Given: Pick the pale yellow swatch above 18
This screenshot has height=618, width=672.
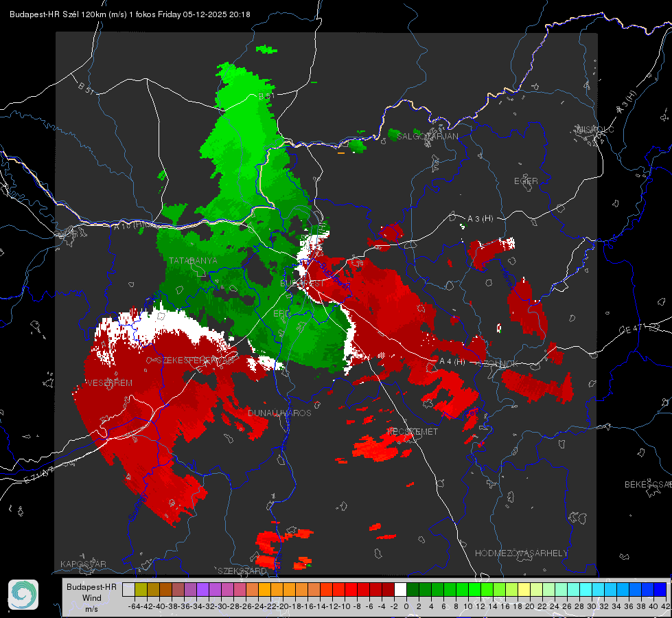Looking at the screenshot, I should coord(524,589).
